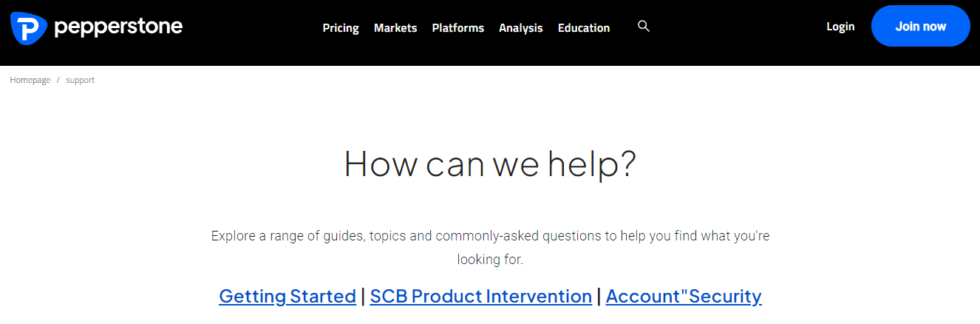Expand the Platforms navigation item
This screenshot has height=324, width=980.
coord(458,28)
